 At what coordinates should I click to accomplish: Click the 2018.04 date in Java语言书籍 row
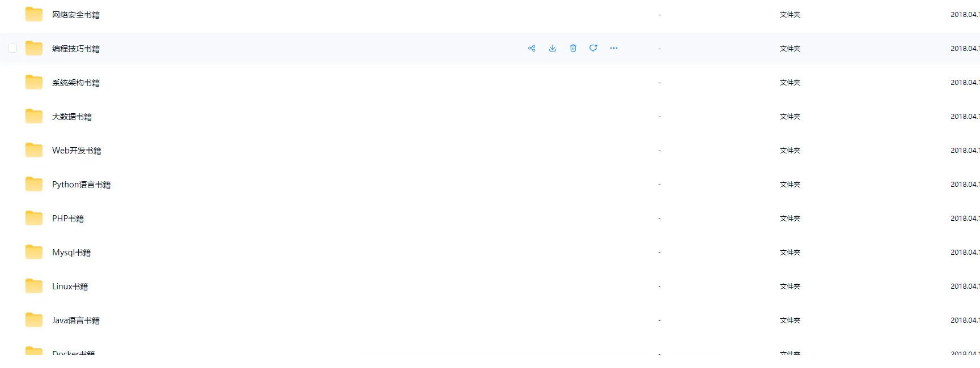coord(965,320)
